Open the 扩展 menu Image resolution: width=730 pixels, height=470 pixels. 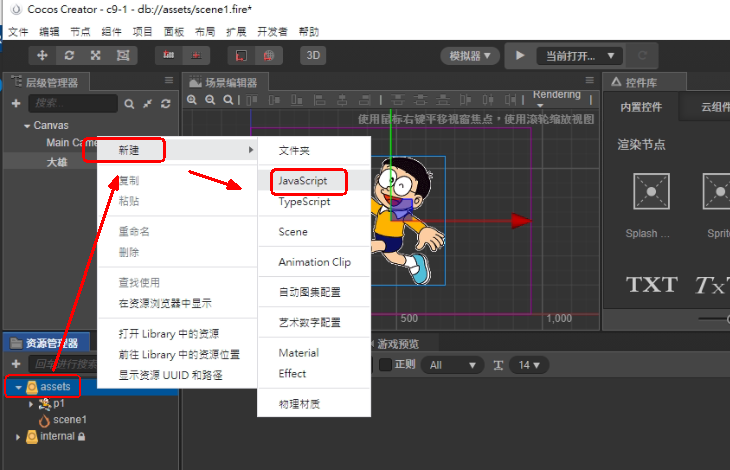coord(236,32)
